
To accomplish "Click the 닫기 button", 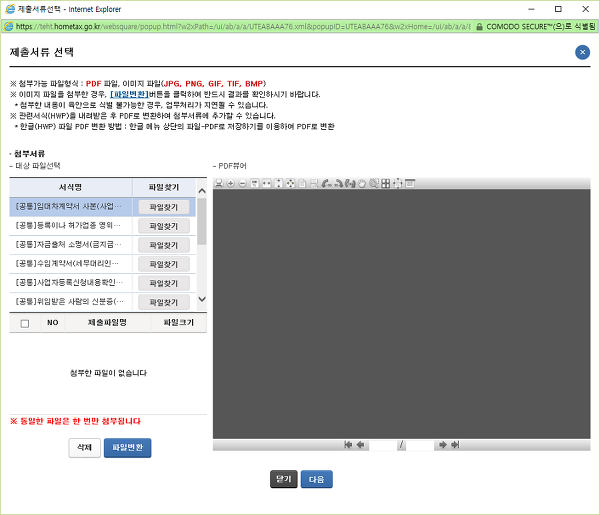I will coord(284,479).
